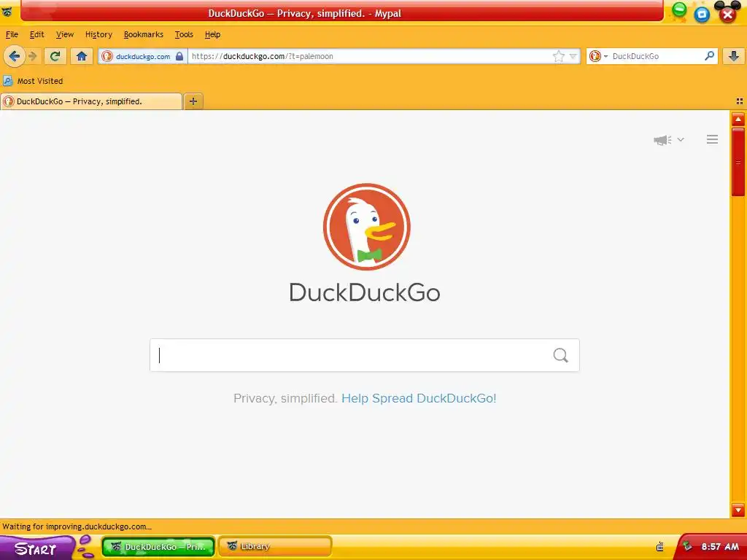
Task: Go forward with the forward arrow
Action: (x=33, y=56)
